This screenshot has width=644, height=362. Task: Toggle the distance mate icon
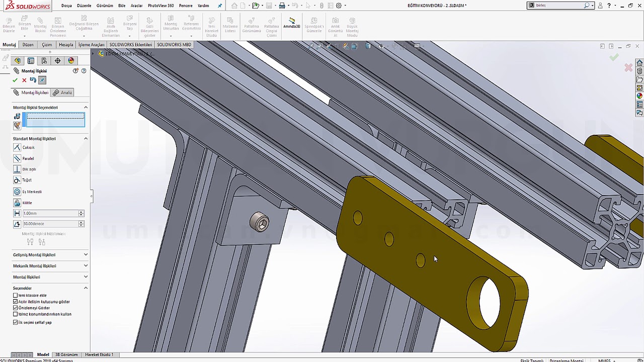(x=17, y=213)
